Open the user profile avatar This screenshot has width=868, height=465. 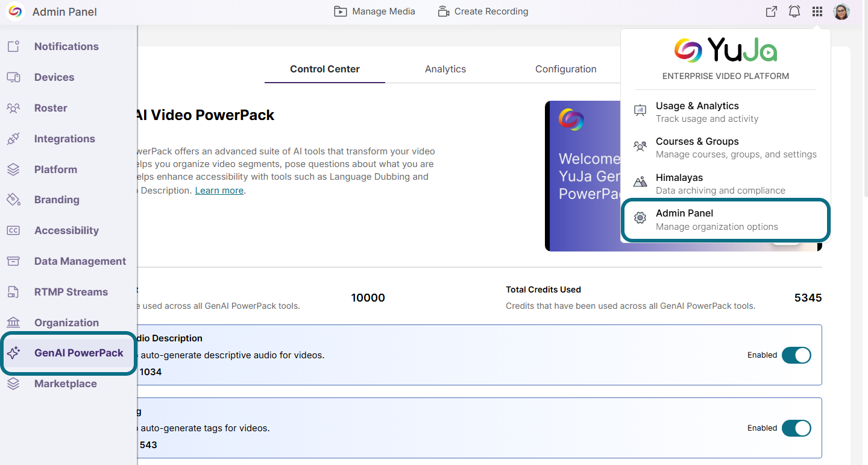(841, 11)
